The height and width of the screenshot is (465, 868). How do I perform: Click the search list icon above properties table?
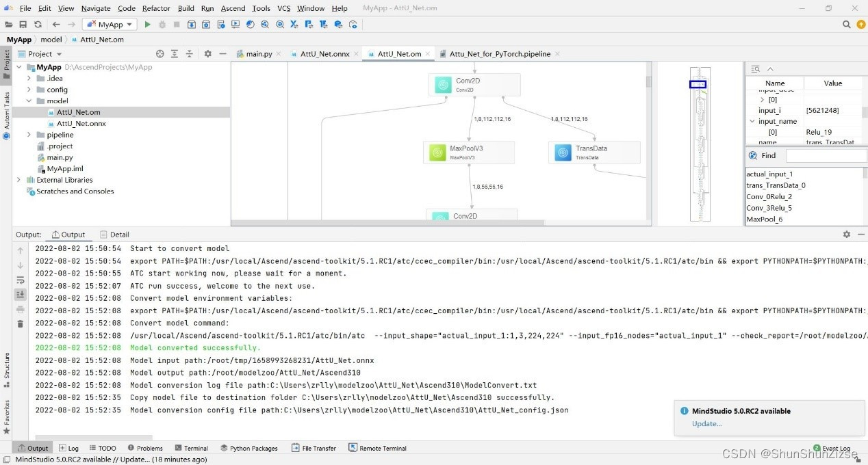coord(755,69)
